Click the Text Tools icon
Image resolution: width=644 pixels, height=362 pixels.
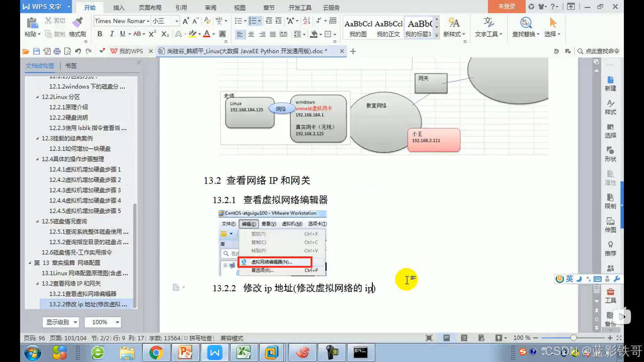pyautogui.click(x=488, y=23)
